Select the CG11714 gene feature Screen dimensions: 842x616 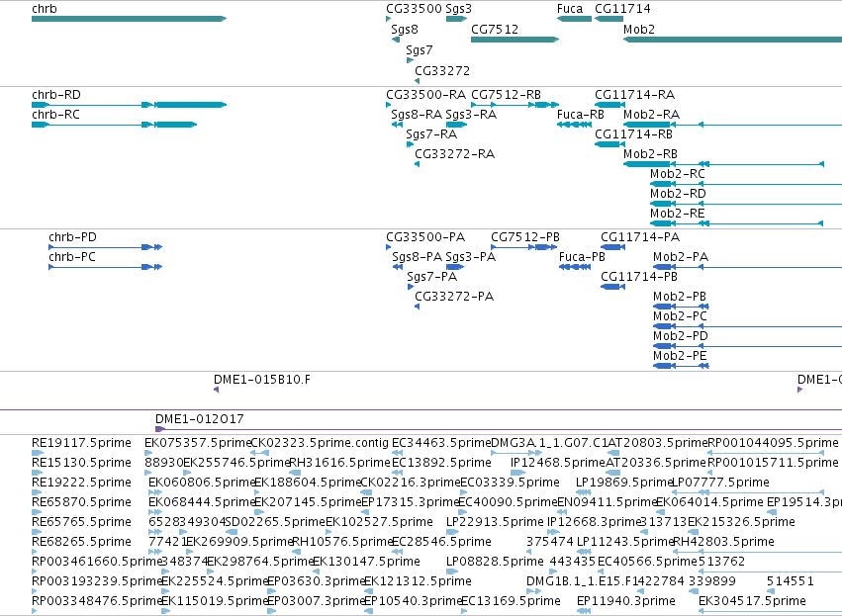(x=608, y=19)
